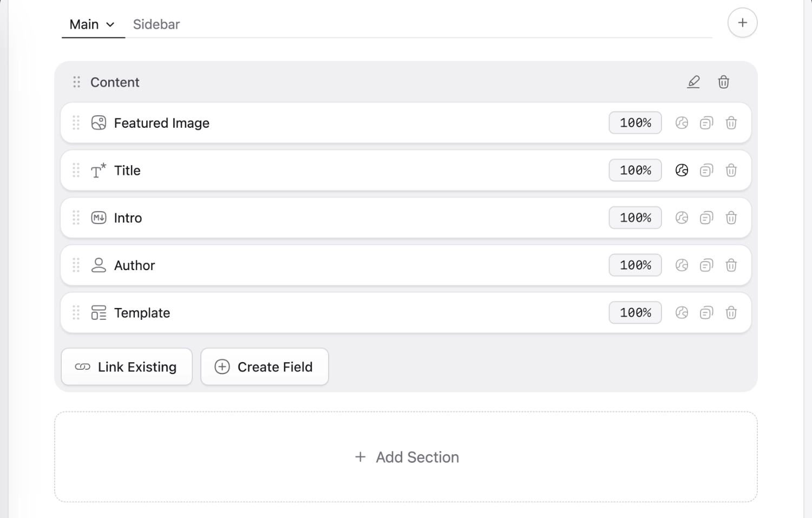The width and height of the screenshot is (812, 518).
Task: Duplicate the Featured Image field
Action: pos(706,123)
